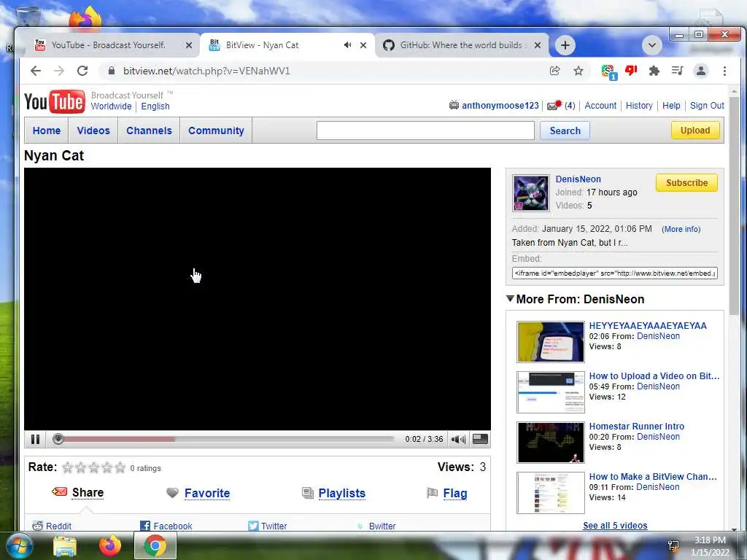747x560 pixels.
Task: Reload the page
Action: point(82,71)
